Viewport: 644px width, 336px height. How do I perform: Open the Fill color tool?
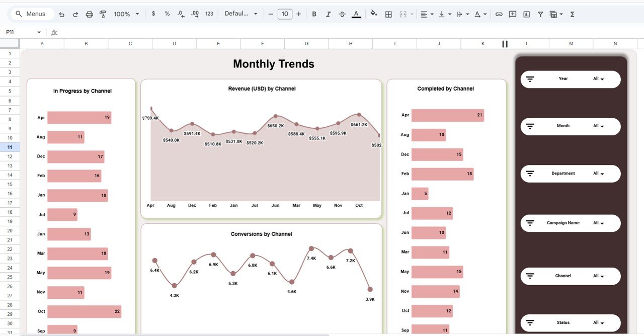[374, 14]
